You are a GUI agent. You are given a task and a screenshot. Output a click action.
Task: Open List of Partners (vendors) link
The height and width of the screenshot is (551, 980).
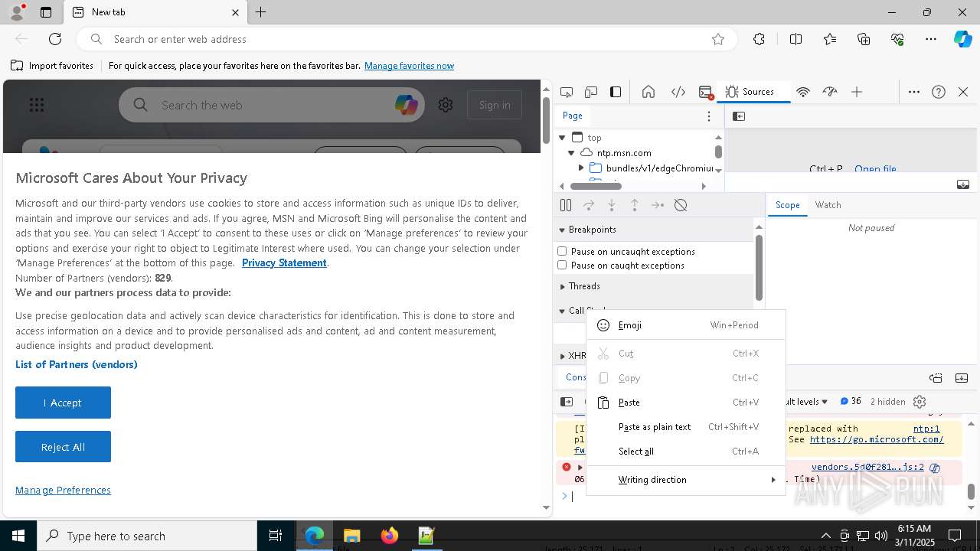click(x=77, y=364)
